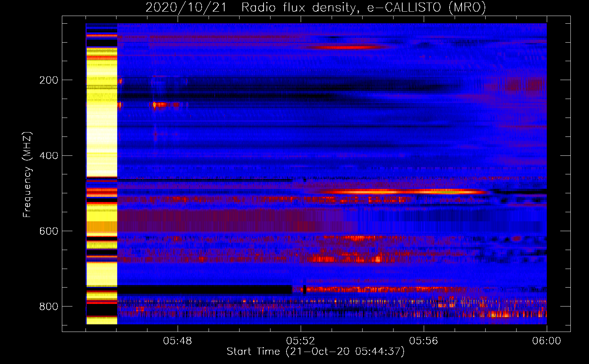
Task: Click the 05:56 time tick label
Action: pos(423,341)
